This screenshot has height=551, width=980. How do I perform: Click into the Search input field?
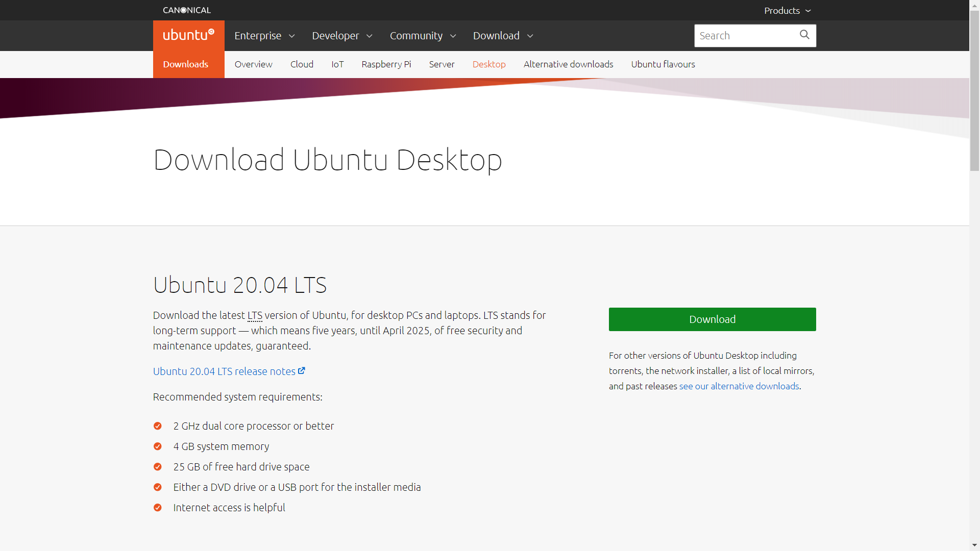pyautogui.click(x=745, y=36)
